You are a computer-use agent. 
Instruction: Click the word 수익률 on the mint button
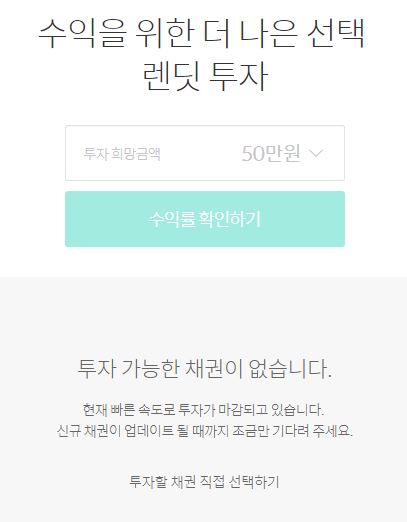(171, 219)
